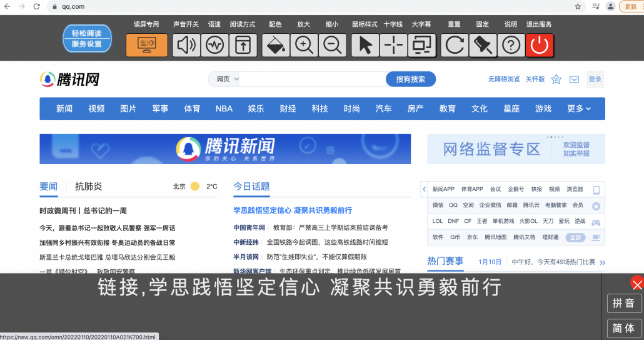This screenshot has height=340, width=644.
Task: Zoom out with the magnifier minus icon
Action: (332, 45)
